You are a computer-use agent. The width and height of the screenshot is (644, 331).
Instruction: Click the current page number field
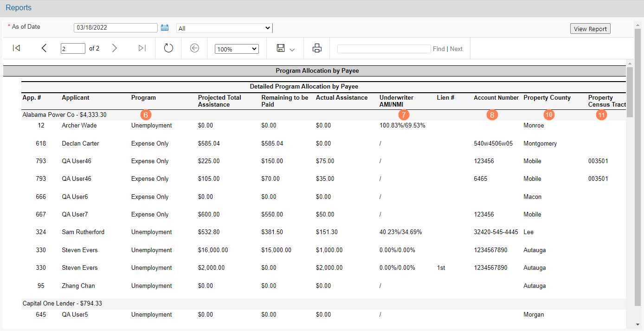click(73, 48)
